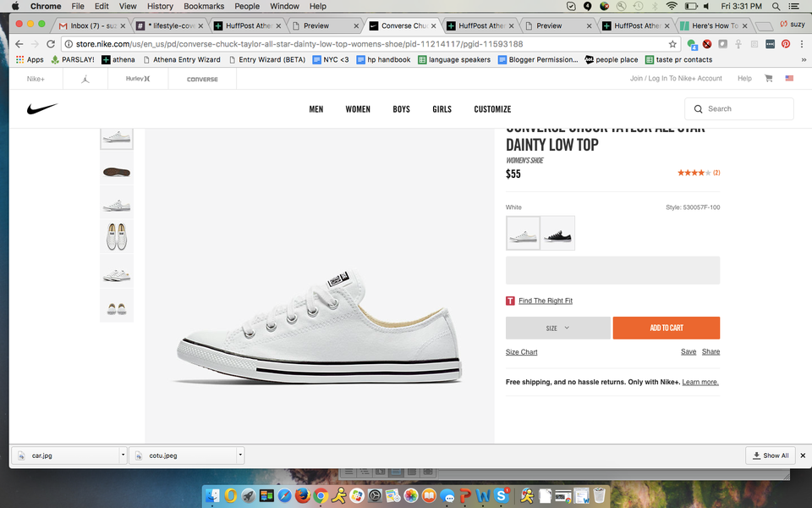Click the star rating reviews
This screenshot has width=812, height=508.
coord(699,173)
